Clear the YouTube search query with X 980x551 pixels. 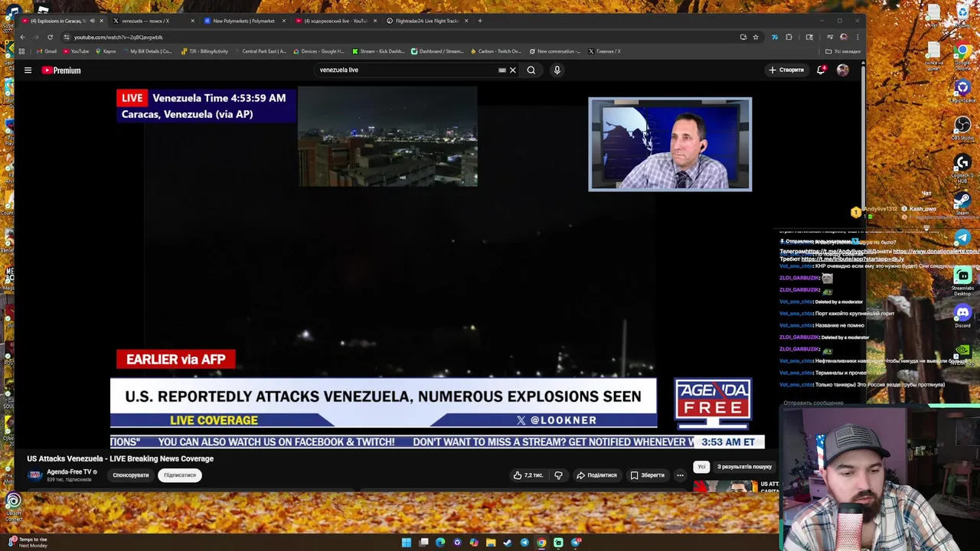pos(513,70)
